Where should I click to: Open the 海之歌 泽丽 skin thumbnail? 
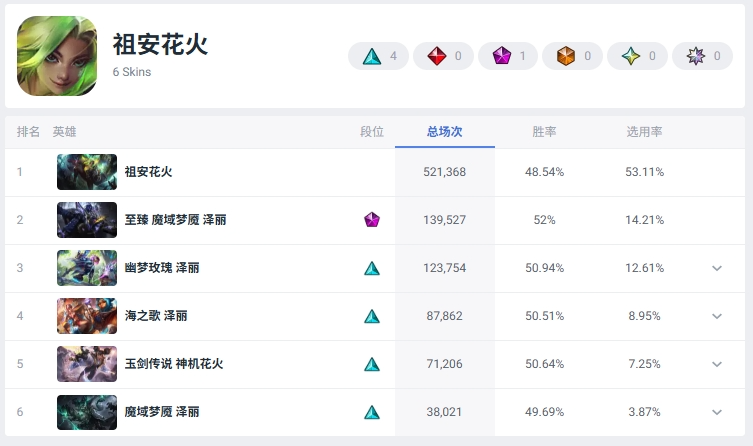(87, 316)
